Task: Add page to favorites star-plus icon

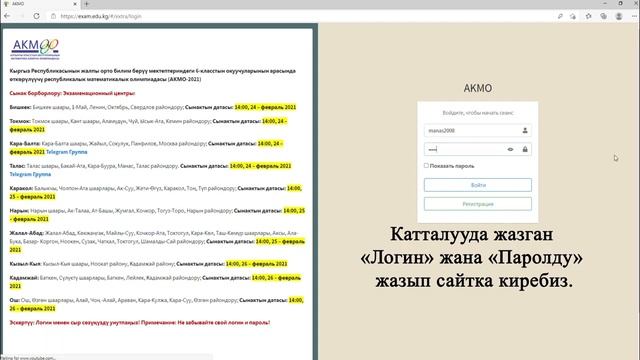Action: pyautogui.click(x=573, y=16)
